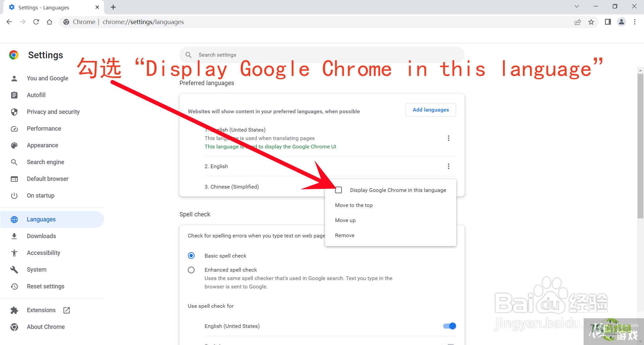Click the Appearance palette icon
The image size is (644, 345).
coord(14,145)
